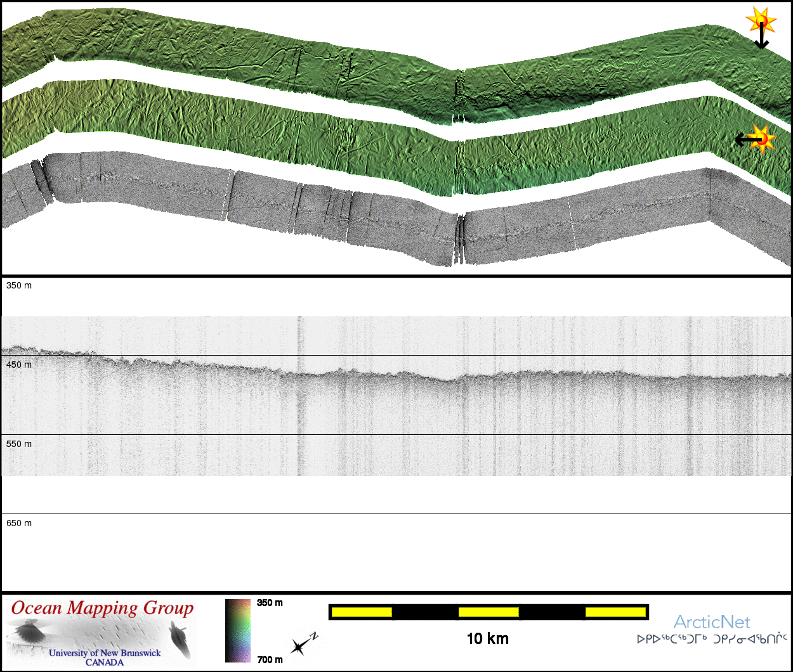Screen dimensions: 793x672
Task: Click the 450 m depth axis label
Action: coord(19,365)
